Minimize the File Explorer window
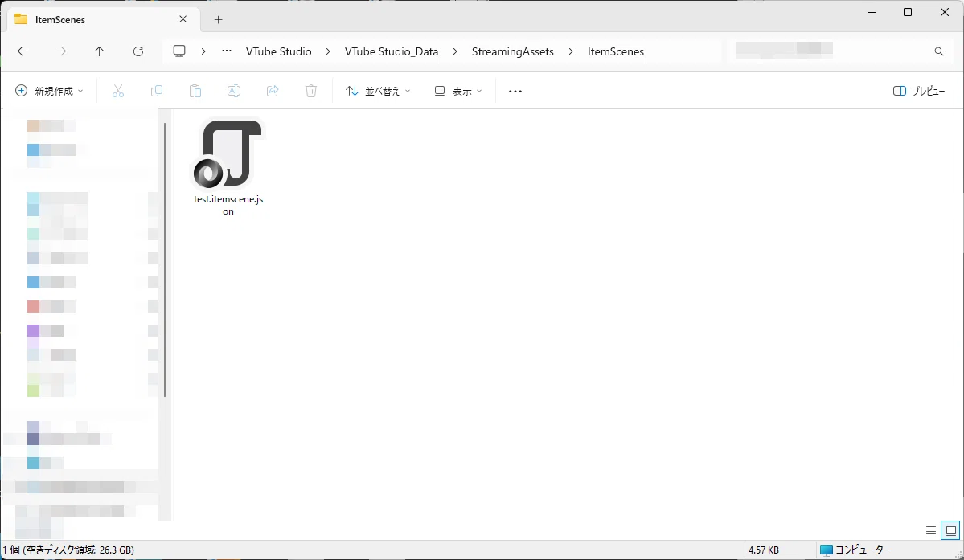964x560 pixels. pos(872,12)
